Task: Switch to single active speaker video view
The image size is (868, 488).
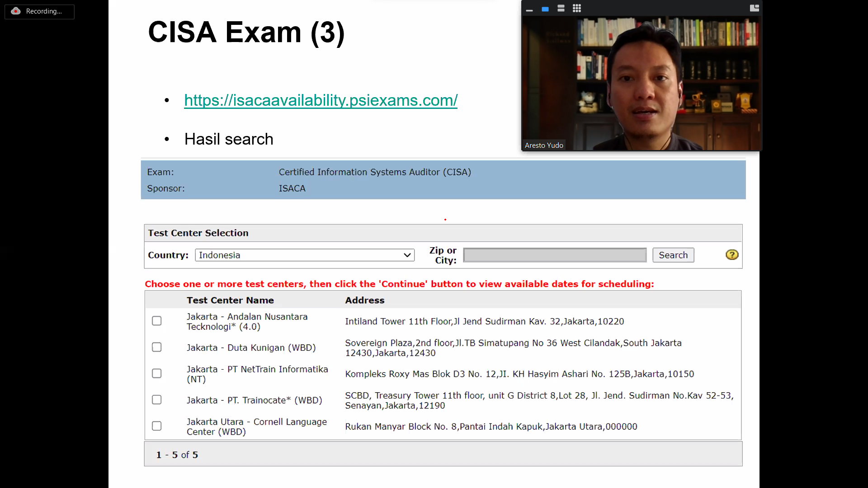Action: 545,9
